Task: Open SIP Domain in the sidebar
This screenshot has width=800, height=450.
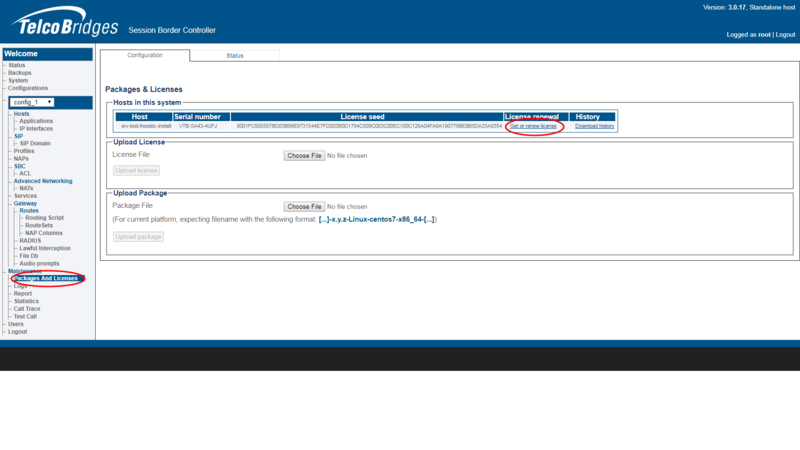Action: [35, 143]
